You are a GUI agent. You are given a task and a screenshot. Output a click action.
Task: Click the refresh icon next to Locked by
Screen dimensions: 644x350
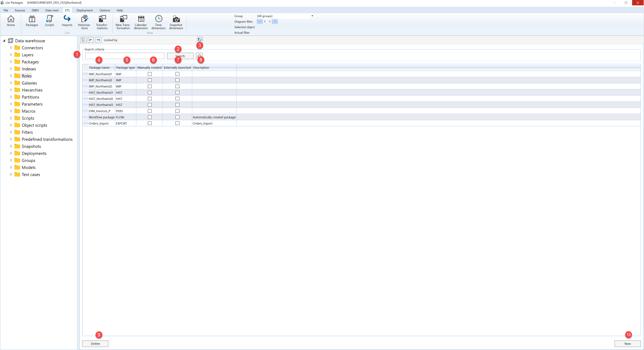pyautogui.click(x=200, y=40)
